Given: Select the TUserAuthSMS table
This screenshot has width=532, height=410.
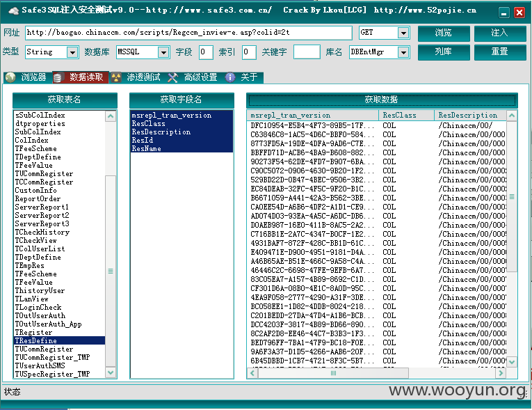Looking at the screenshot, I should click(59, 366).
